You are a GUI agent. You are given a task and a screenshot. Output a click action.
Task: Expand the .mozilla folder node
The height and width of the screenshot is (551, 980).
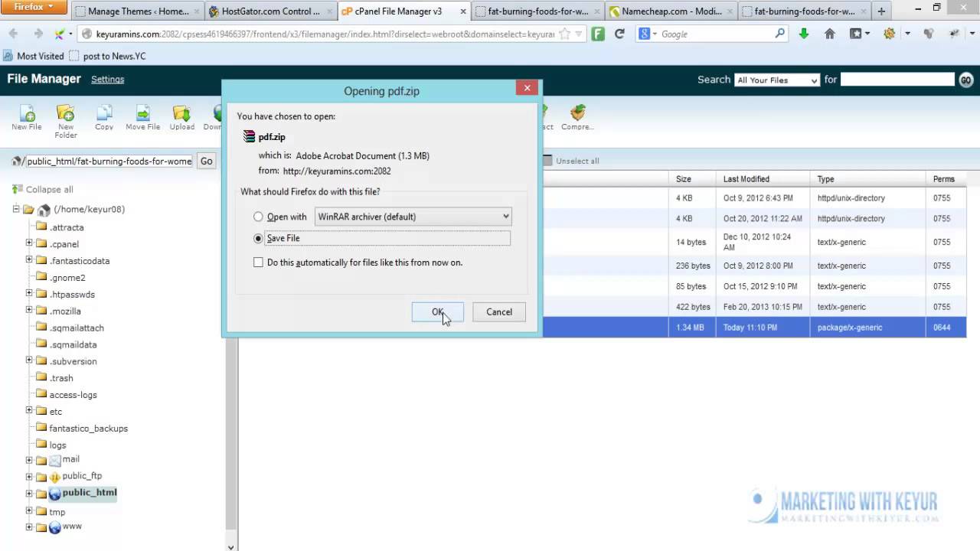pos(29,310)
